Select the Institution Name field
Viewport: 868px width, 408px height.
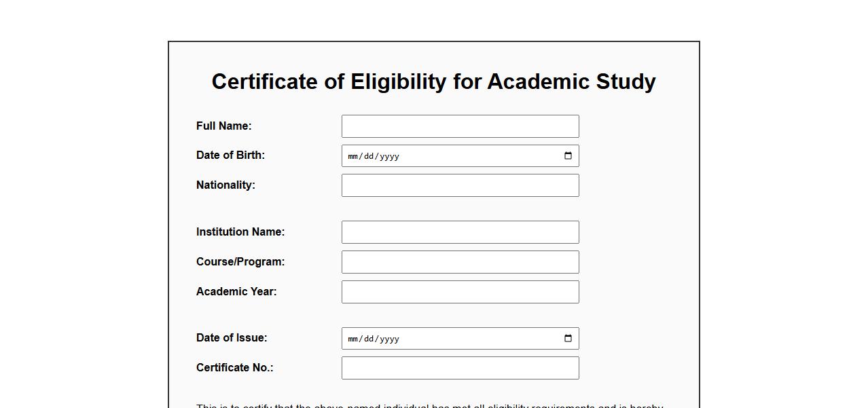tap(460, 232)
